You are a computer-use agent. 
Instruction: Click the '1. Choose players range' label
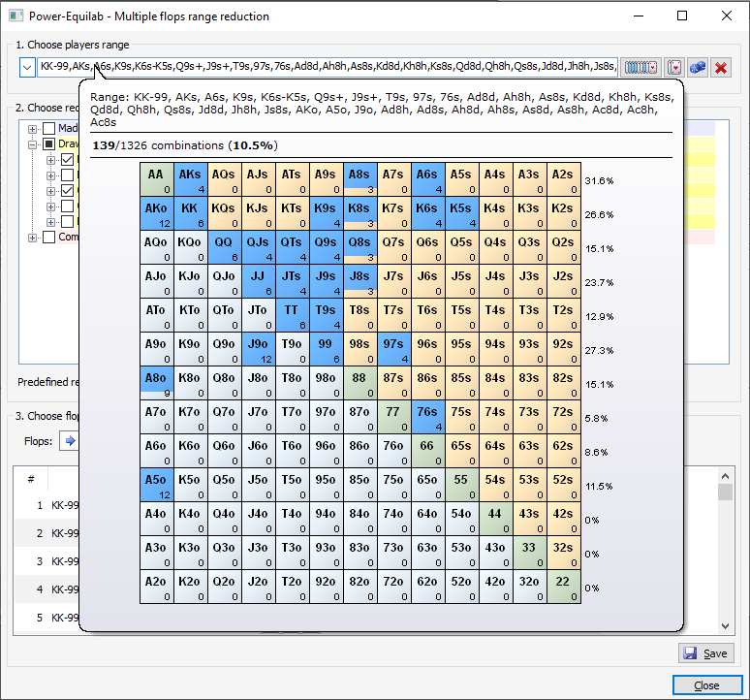tap(73, 45)
